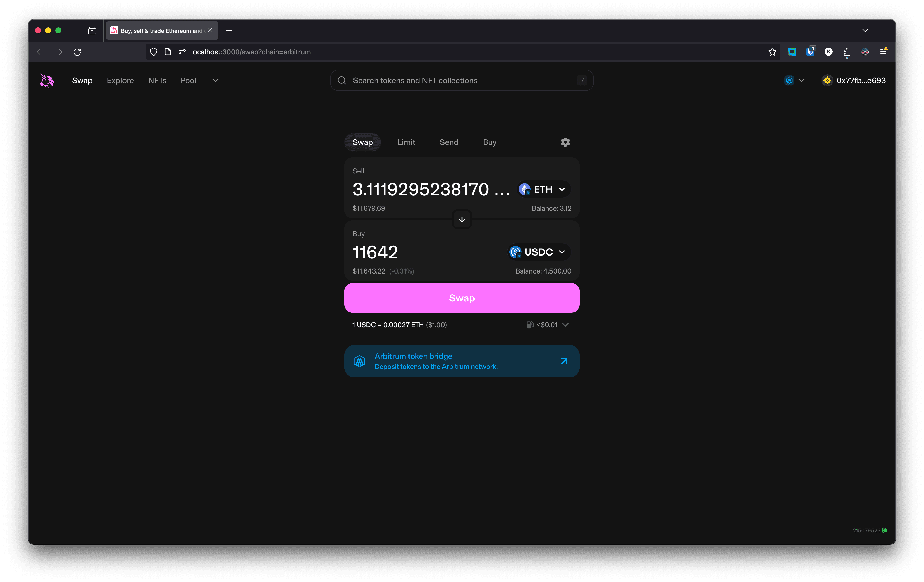Open the K circle browser extension
Image resolution: width=924 pixels, height=582 pixels.
pos(828,52)
